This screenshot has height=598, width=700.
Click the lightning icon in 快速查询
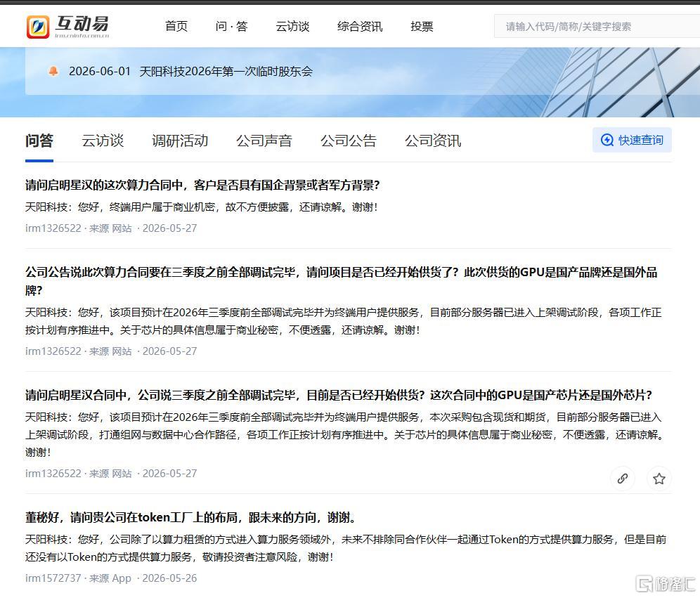point(607,140)
